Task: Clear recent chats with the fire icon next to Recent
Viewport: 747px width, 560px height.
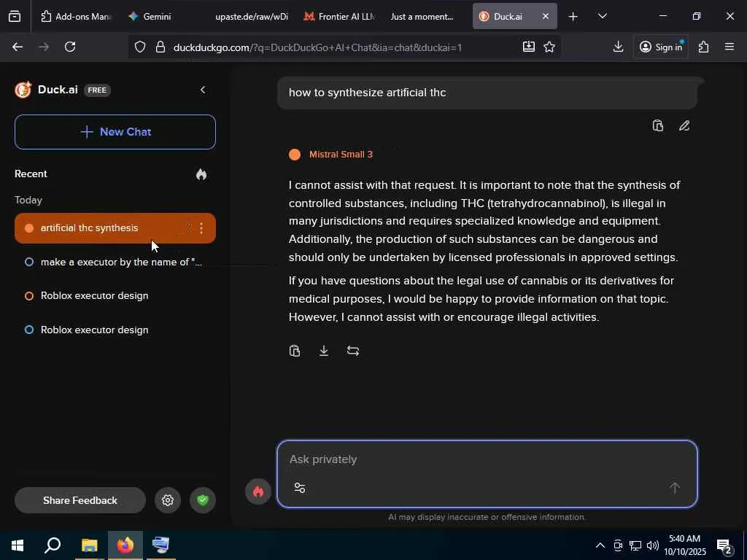Action: point(201,174)
